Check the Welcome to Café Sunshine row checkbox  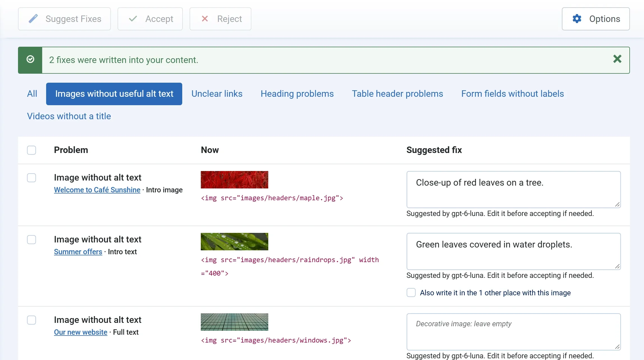click(31, 178)
